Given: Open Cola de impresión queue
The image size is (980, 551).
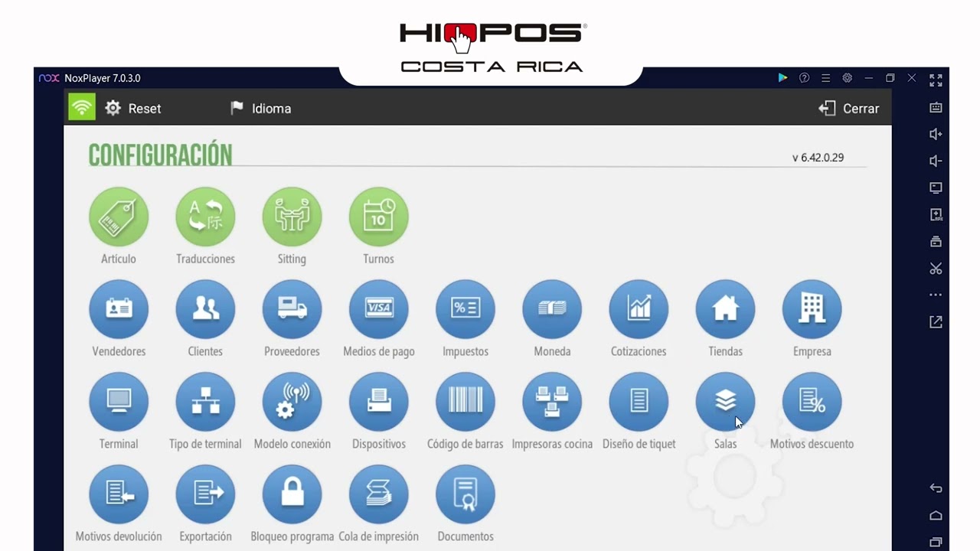Looking at the screenshot, I should [378, 494].
